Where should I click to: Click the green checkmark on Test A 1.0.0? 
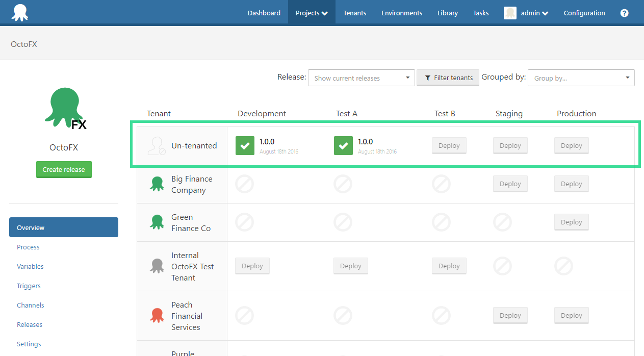click(343, 145)
